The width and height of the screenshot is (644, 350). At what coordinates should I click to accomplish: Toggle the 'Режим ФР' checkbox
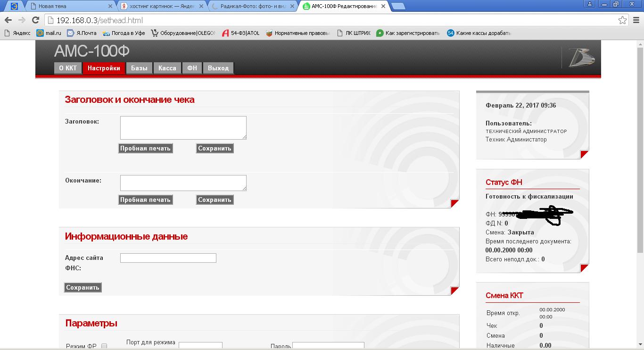(104, 346)
